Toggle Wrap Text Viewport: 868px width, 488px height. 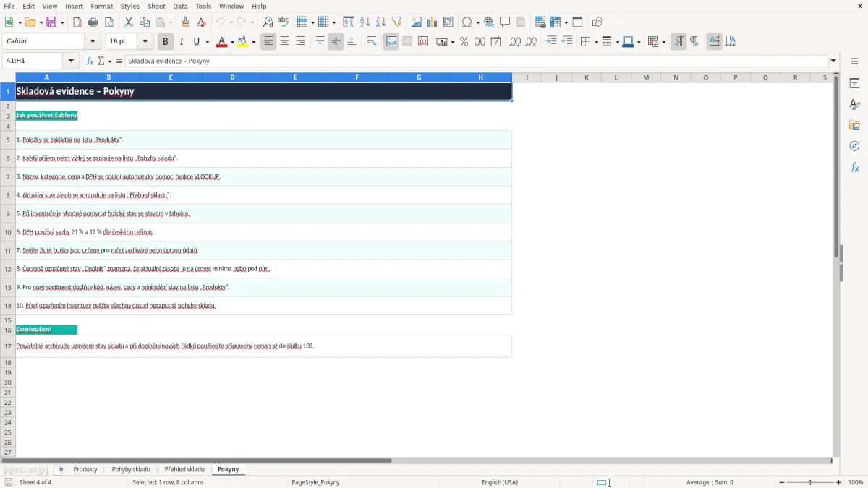tap(372, 42)
